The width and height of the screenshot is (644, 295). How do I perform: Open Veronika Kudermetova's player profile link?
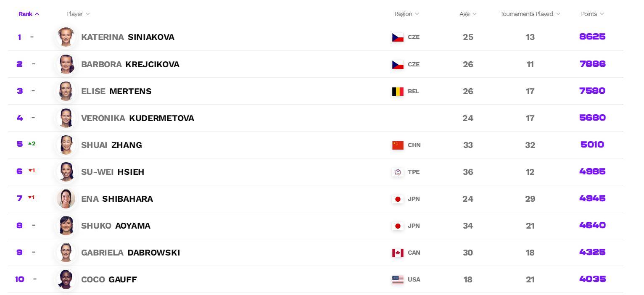click(137, 118)
